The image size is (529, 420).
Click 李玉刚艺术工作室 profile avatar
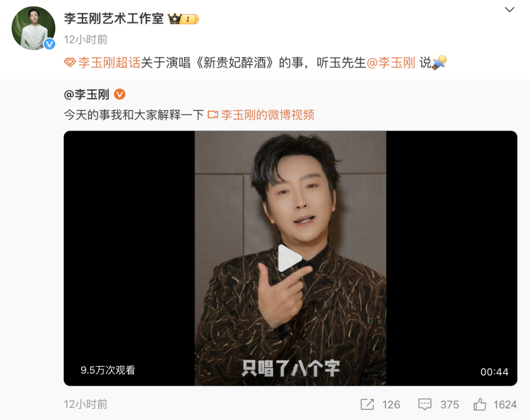point(33,28)
